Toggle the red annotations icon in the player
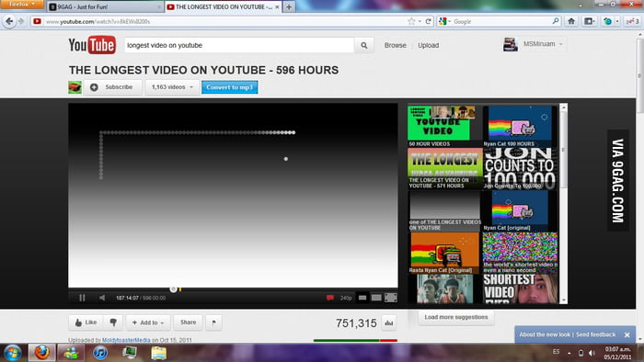This screenshot has height=362, width=644. pos(329,298)
